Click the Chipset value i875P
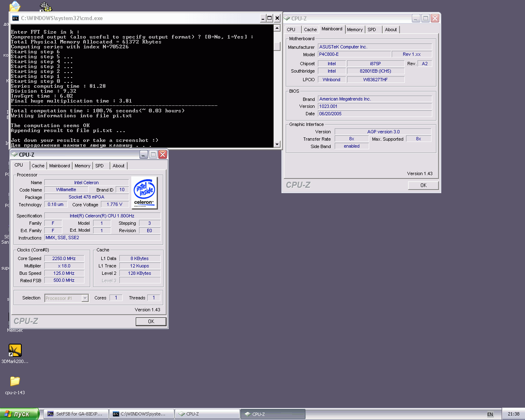 pos(375,64)
